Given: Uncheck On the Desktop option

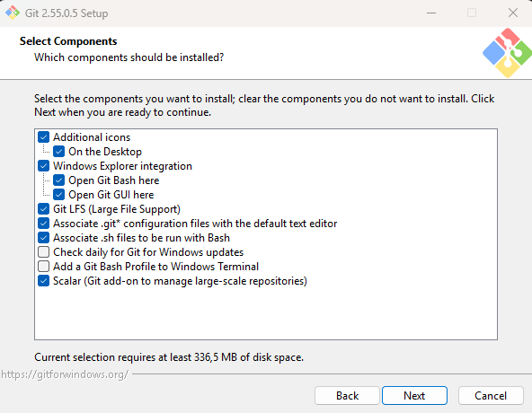Looking at the screenshot, I should click(58, 152).
